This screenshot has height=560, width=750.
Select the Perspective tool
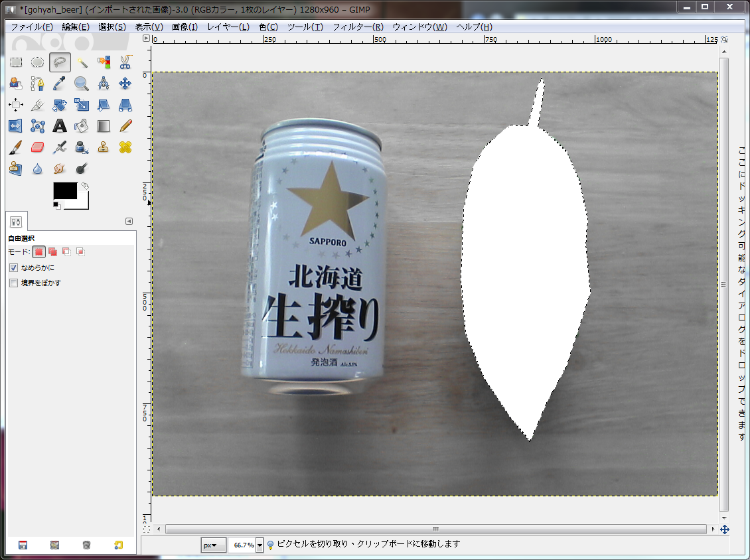(125, 105)
